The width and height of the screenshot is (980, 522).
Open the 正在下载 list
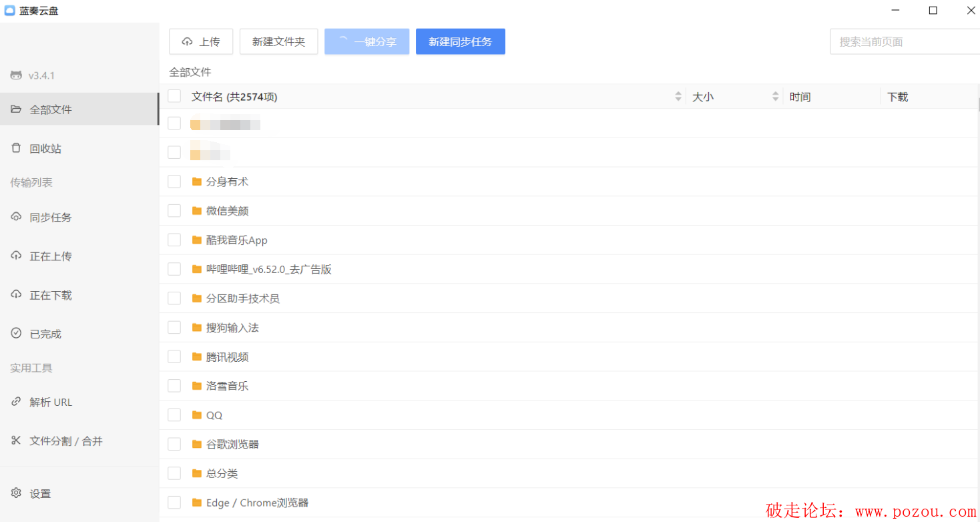point(79,294)
